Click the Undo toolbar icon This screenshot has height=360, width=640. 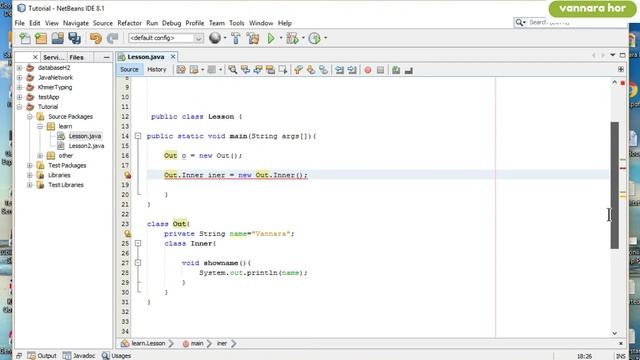click(96, 38)
